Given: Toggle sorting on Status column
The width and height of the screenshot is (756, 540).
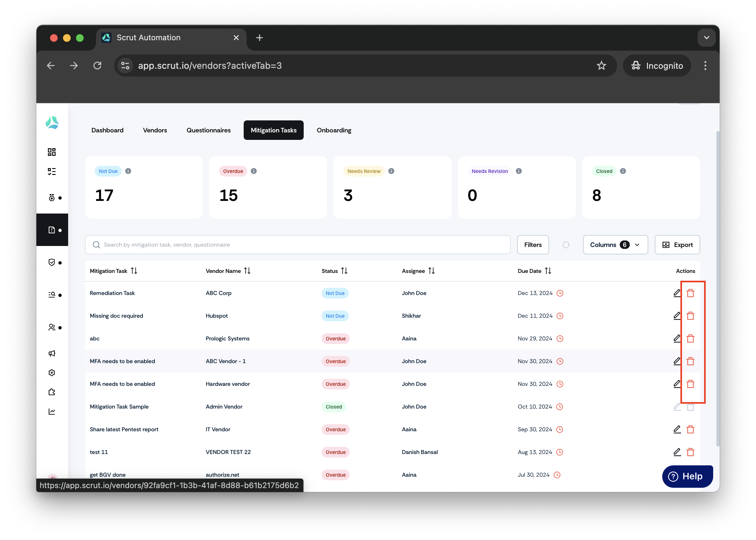Looking at the screenshot, I should coord(344,271).
